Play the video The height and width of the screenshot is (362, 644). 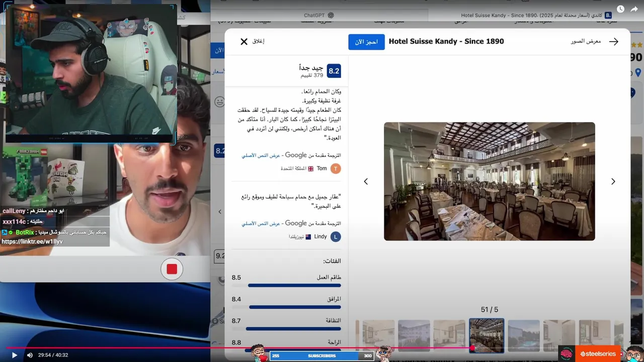click(x=14, y=355)
